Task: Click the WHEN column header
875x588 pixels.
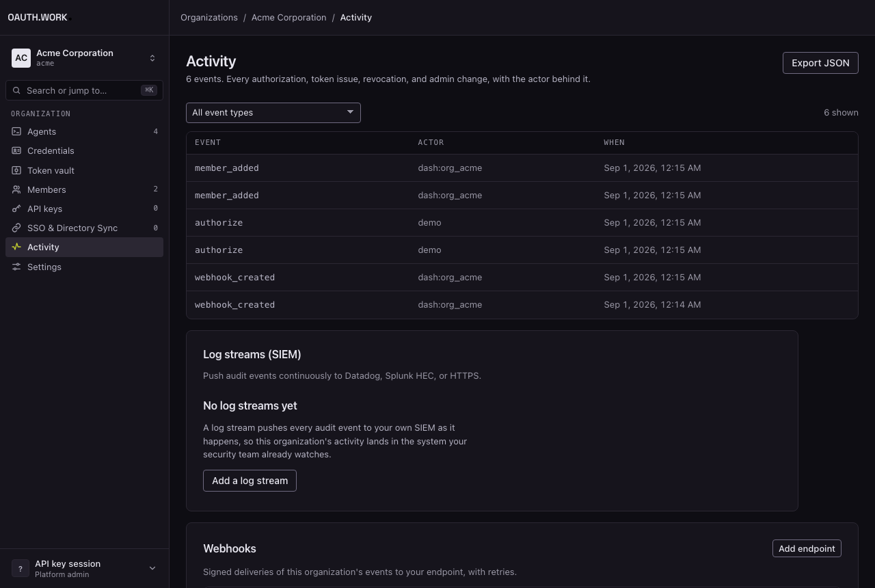Action: [614, 142]
